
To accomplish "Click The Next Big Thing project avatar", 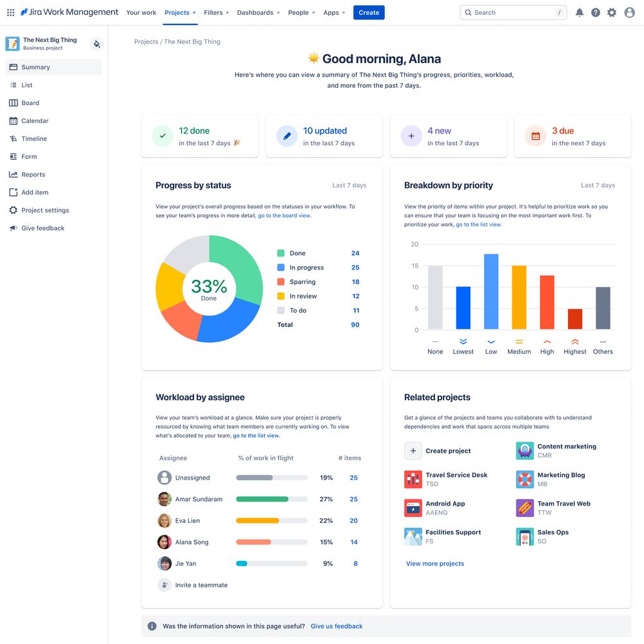I will click(12, 44).
